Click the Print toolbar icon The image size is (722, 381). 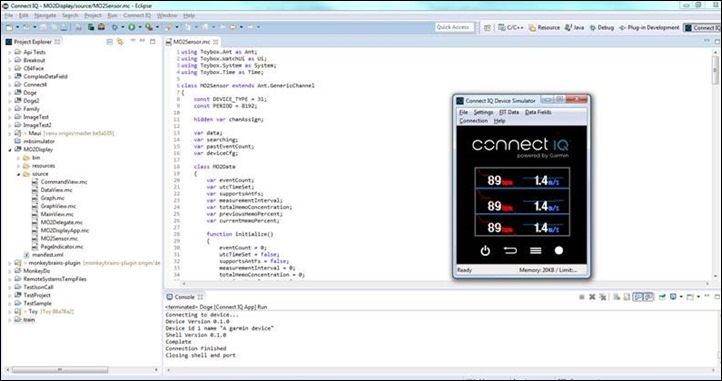[64, 27]
